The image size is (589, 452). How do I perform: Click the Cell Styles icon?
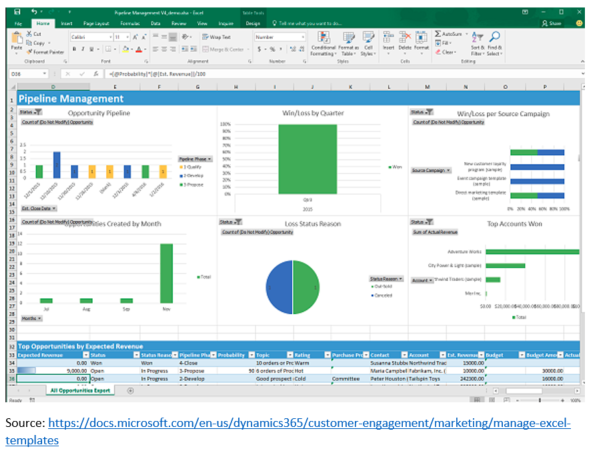click(x=368, y=38)
